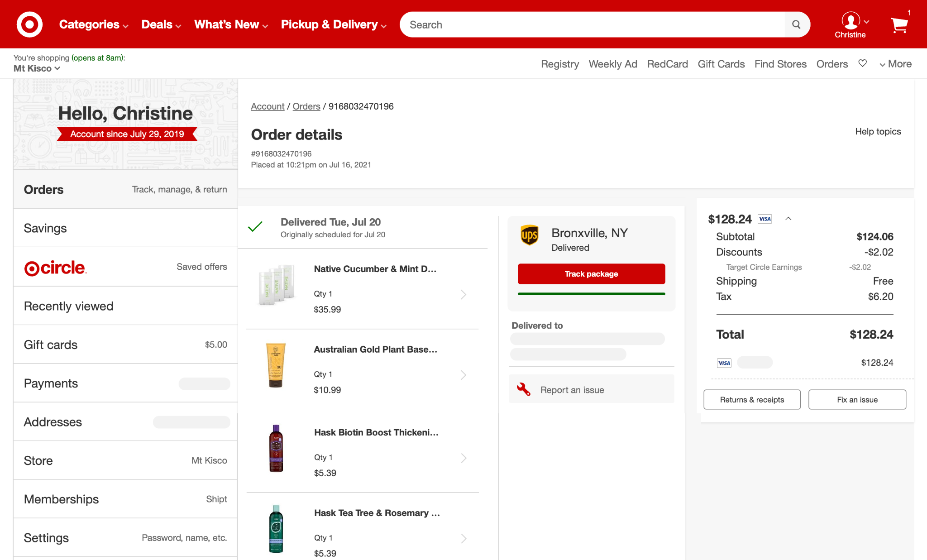This screenshot has height=560, width=927.
Task: Click the delivery progress bar
Action: (x=591, y=293)
